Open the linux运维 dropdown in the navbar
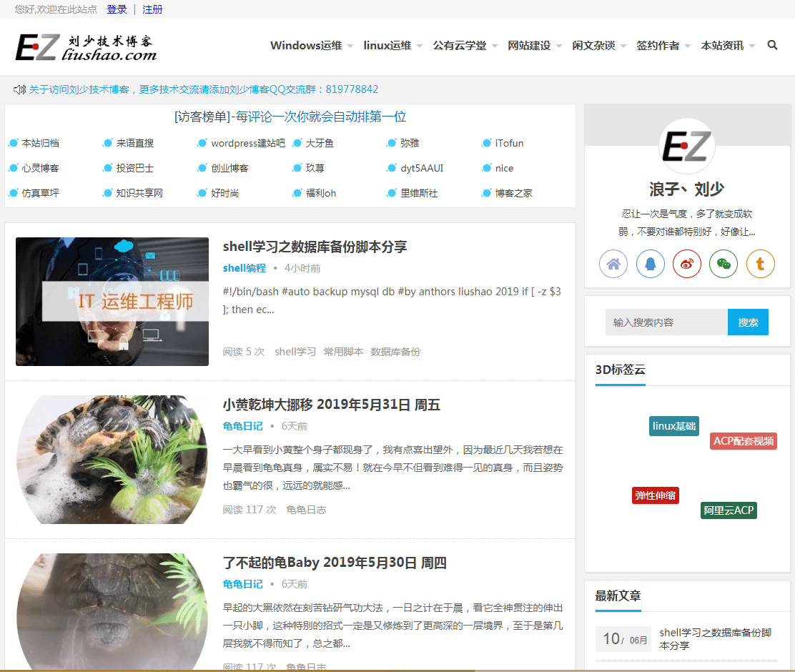Image resolution: width=795 pixels, height=672 pixels. coord(387,44)
